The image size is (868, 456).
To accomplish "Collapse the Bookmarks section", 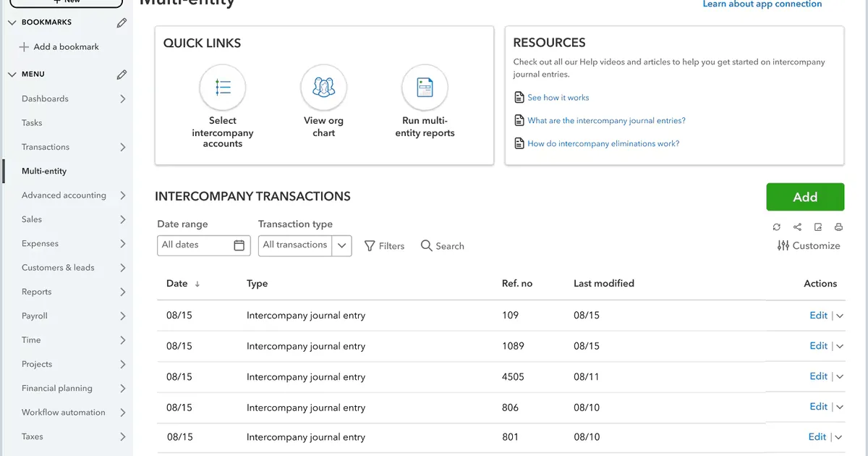I will (x=12, y=22).
